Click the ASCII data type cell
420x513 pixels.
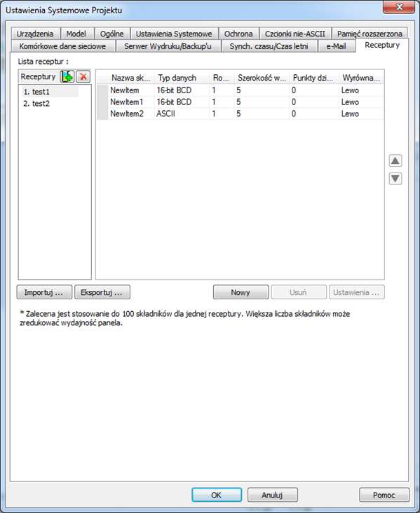(182, 114)
